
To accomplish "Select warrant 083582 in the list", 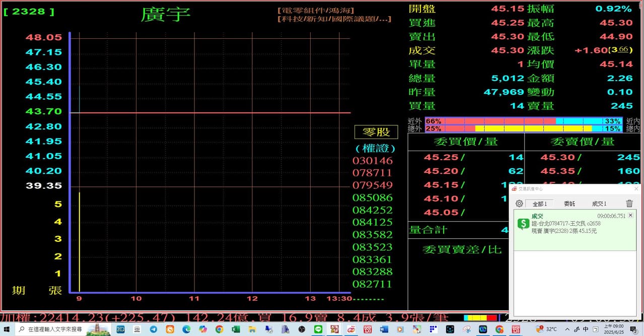I will pyautogui.click(x=372, y=235).
